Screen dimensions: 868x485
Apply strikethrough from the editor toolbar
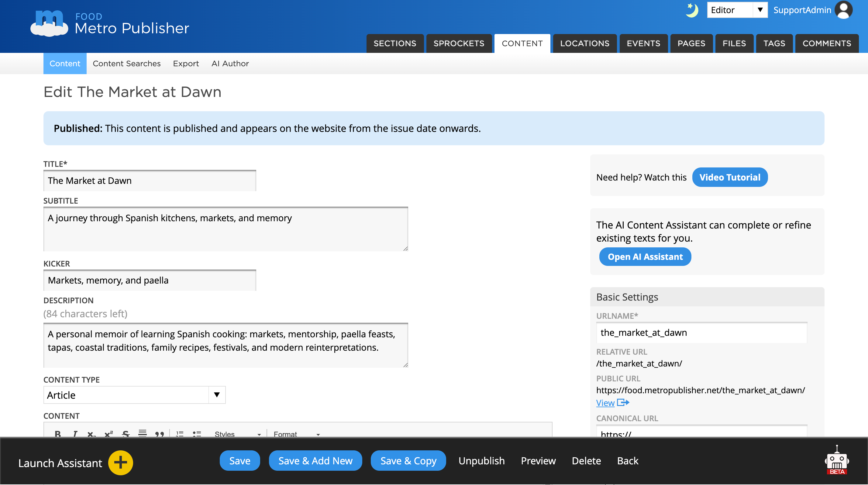coord(126,434)
